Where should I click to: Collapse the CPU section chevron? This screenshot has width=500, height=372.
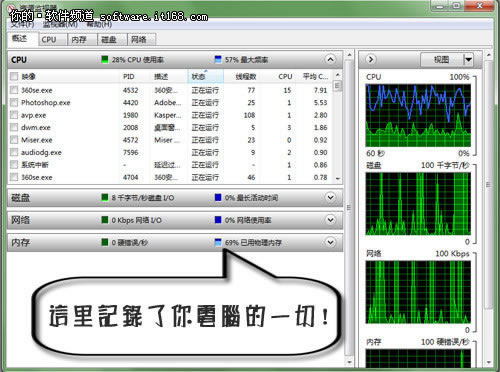330,60
